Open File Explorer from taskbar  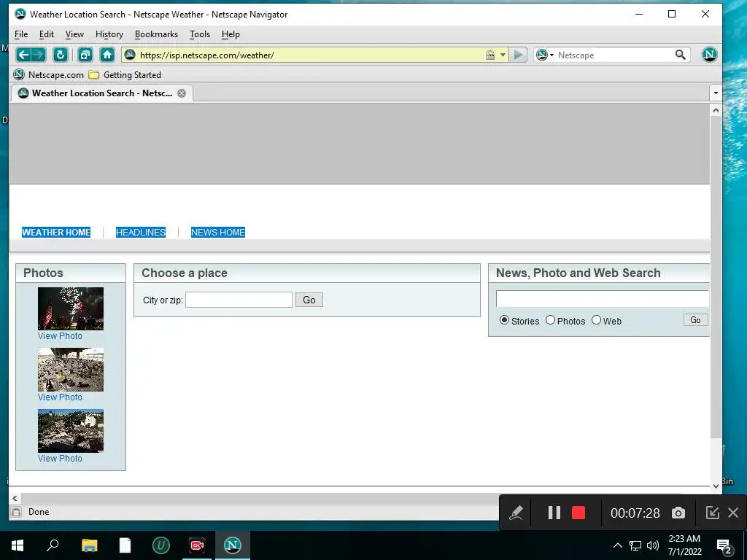click(x=89, y=545)
